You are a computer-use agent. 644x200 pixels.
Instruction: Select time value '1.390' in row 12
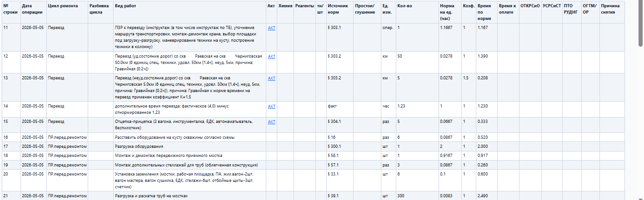486,63
